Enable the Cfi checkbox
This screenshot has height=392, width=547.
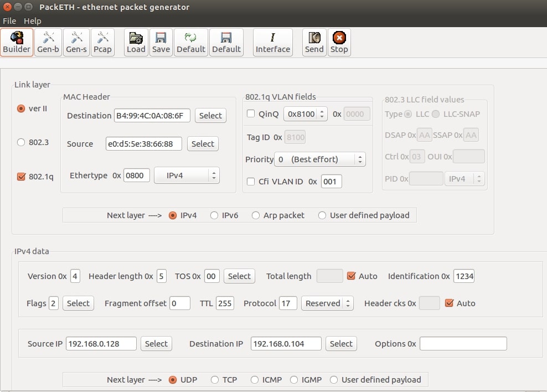tap(250, 182)
